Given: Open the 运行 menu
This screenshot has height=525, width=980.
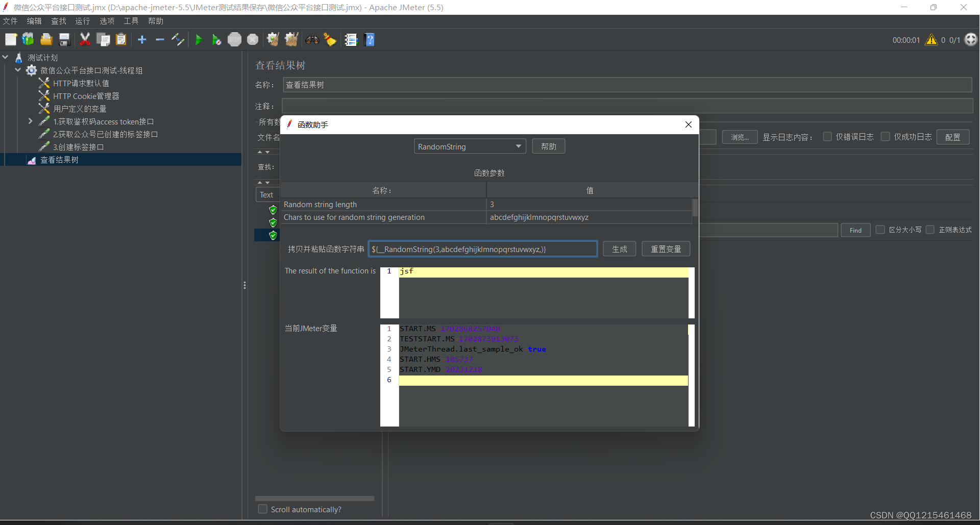Looking at the screenshot, I should [x=83, y=21].
